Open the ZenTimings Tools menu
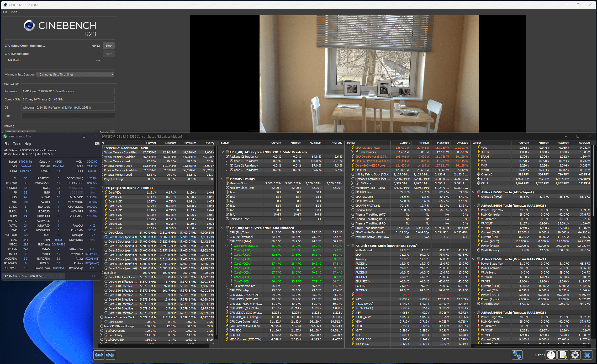Screen dimensions: 597x364 (17, 144)
